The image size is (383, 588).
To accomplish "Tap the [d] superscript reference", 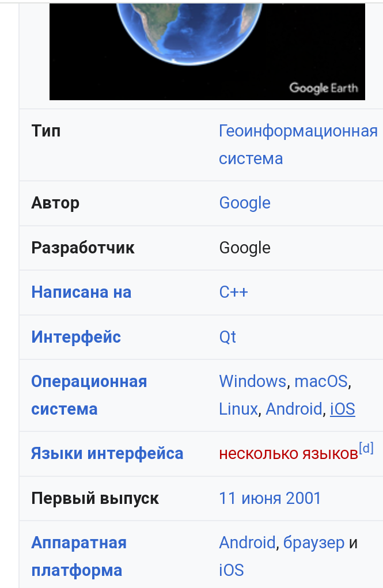I will click(366, 448).
